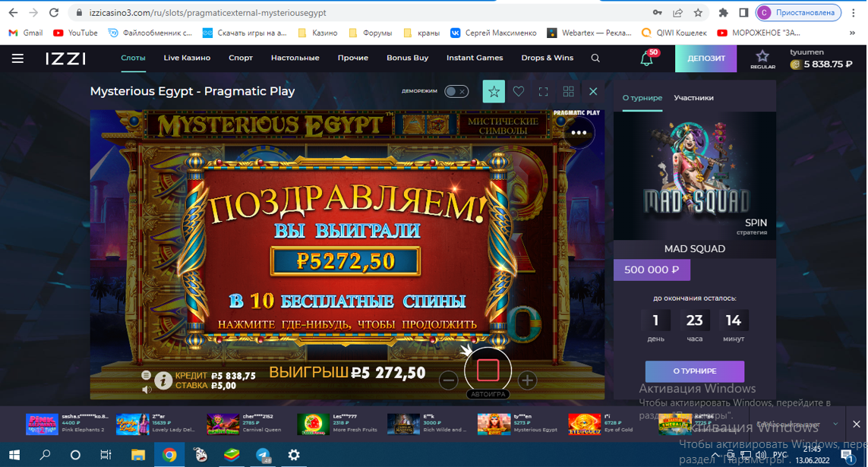Add game to favorites with the star icon
Image resolution: width=868 pixels, height=467 pixels.
(x=494, y=91)
